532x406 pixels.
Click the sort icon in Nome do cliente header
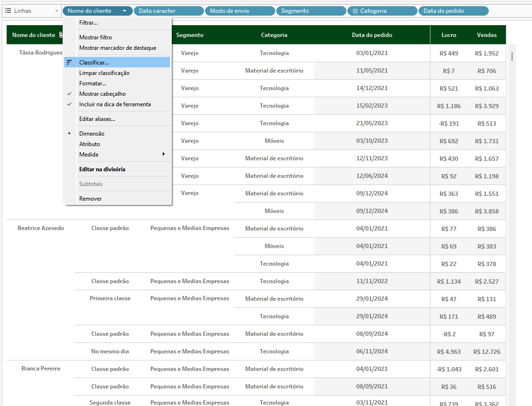(61, 35)
